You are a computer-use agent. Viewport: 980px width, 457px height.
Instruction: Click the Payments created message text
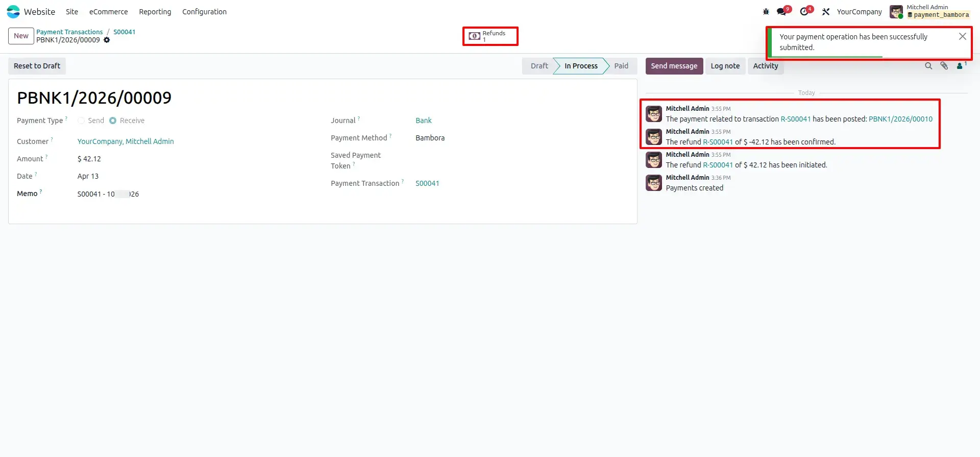[694, 188]
